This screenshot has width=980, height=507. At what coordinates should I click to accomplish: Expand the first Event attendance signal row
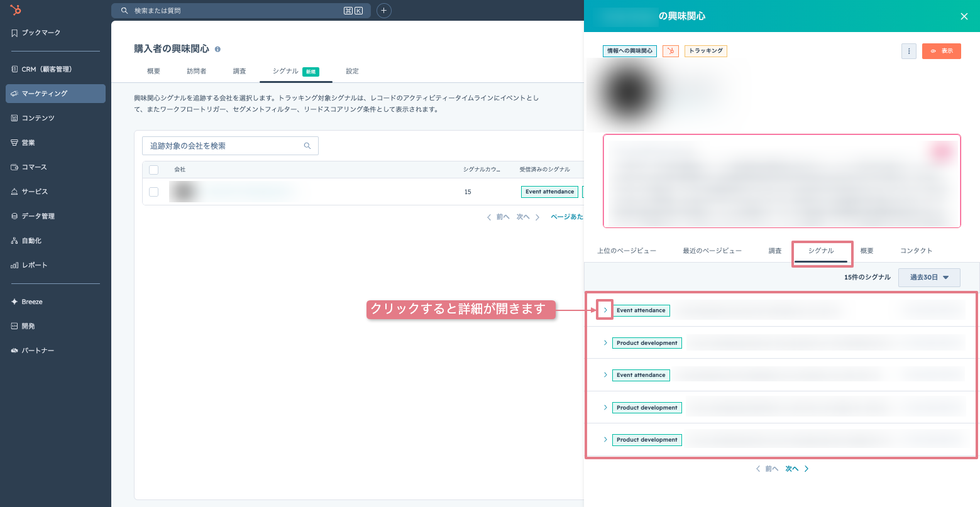[x=605, y=310]
